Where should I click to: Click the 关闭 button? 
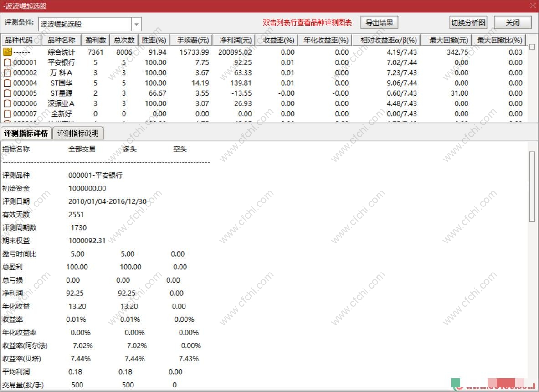coord(513,23)
